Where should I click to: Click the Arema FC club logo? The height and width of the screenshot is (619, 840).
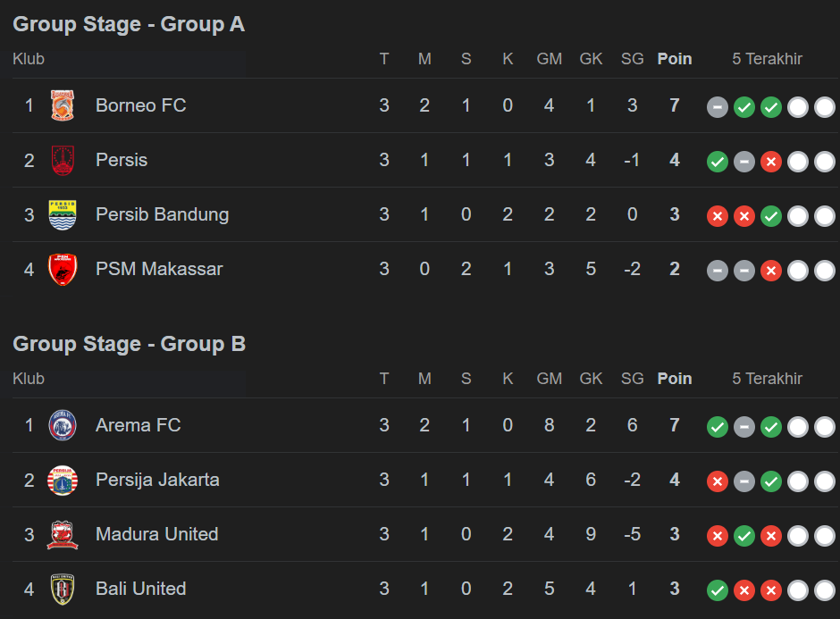tap(63, 425)
